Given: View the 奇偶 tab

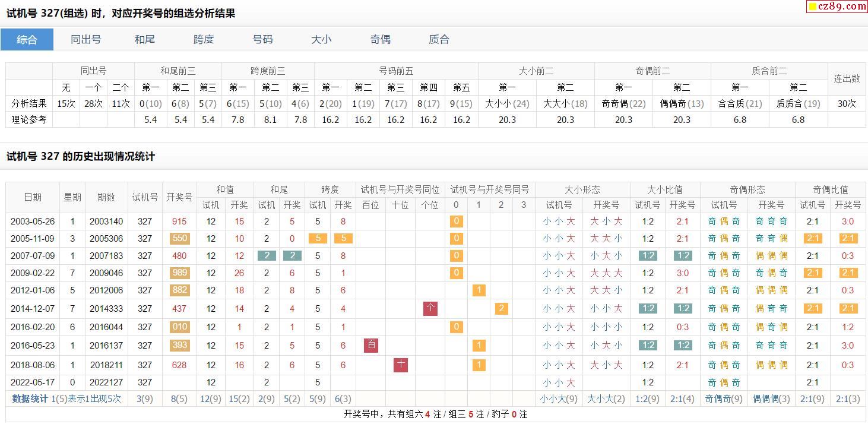Looking at the screenshot, I should coord(380,40).
